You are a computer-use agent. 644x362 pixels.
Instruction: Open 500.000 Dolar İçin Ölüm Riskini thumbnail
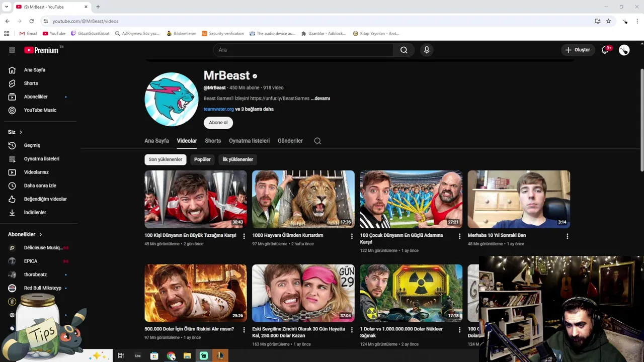coord(196,293)
